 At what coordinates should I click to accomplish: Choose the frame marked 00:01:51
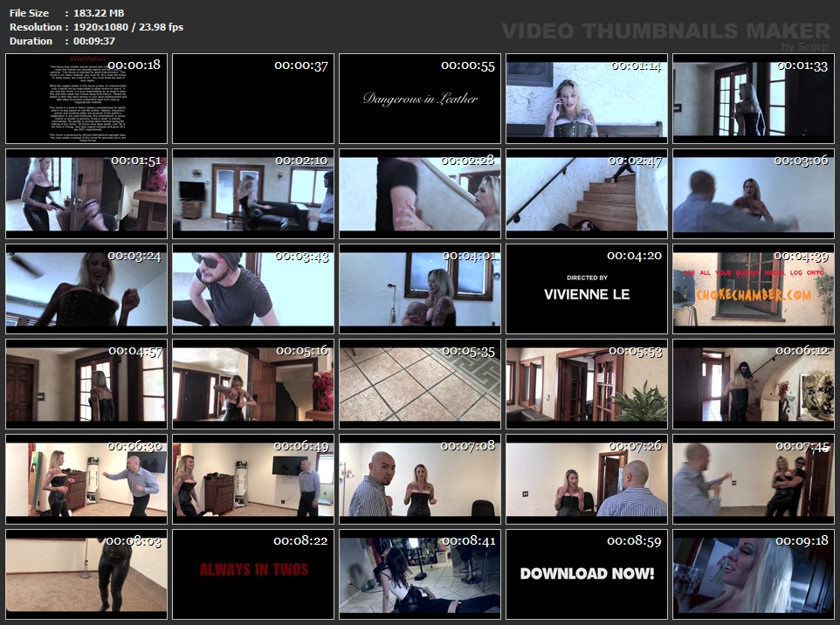click(x=86, y=194)
